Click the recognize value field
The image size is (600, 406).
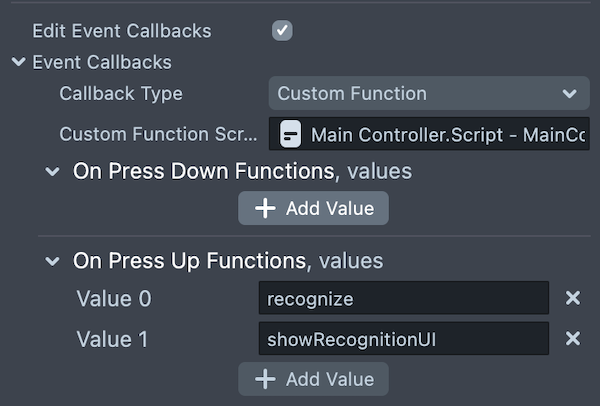(403, 298)
